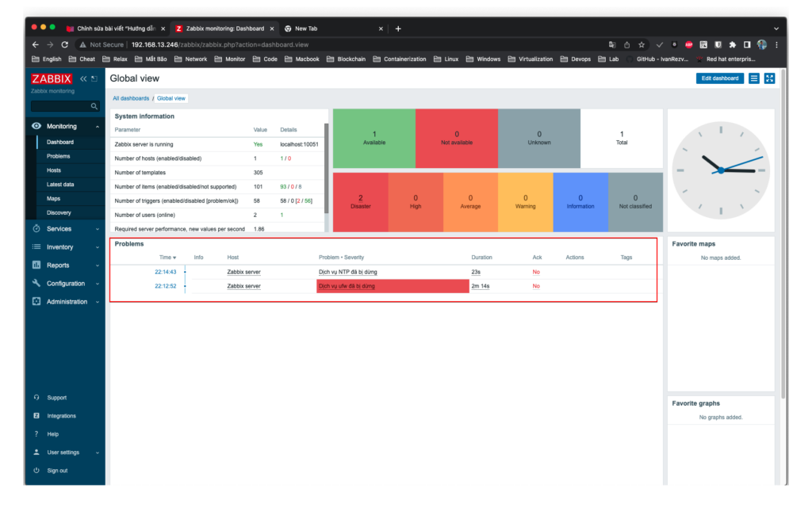This screenshot has height=519, width=812.
Task: Open a new browser tab with plus
Action: pyautogui.click(x=398, y=29)
